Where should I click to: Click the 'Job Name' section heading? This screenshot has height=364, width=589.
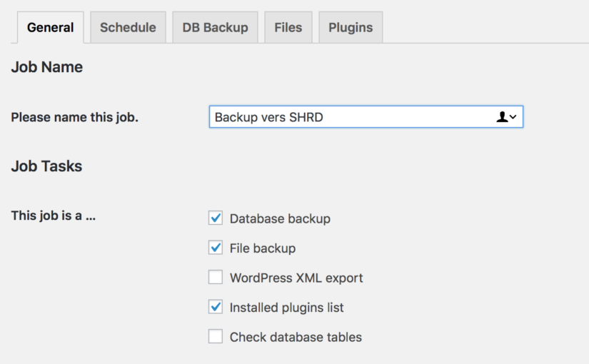click(47, 68)
